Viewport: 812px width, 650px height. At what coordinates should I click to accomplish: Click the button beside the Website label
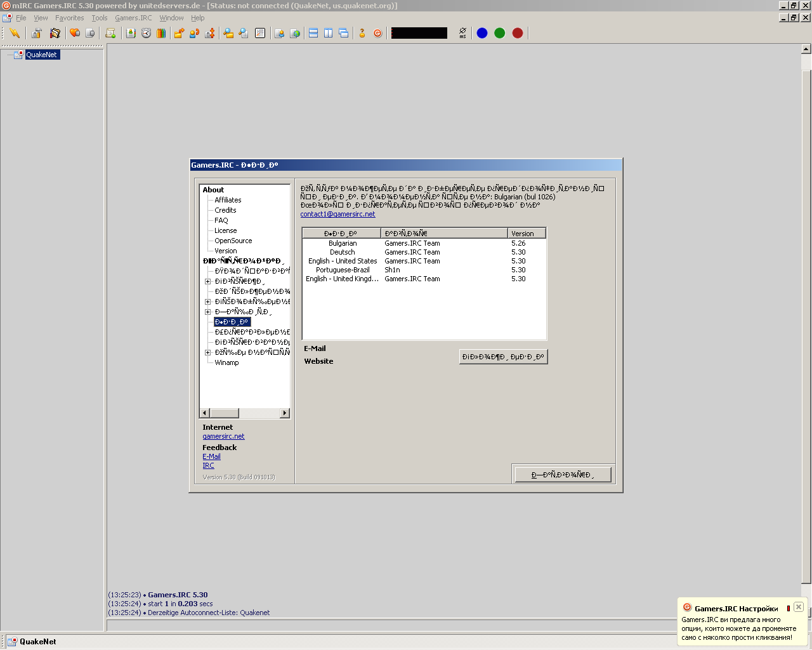[503, 357]
